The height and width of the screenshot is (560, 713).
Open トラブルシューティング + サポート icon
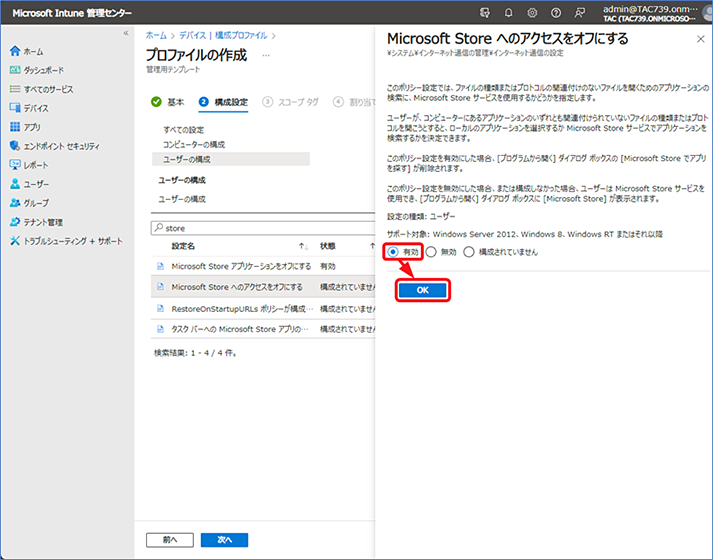click(15, 240)
